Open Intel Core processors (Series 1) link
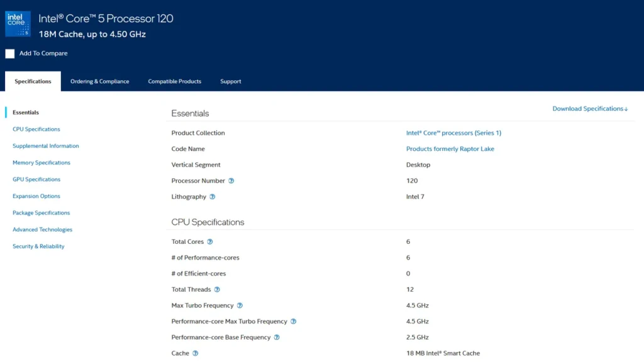Viewport: 644px width, 362px height. click(x=453, y=133)
